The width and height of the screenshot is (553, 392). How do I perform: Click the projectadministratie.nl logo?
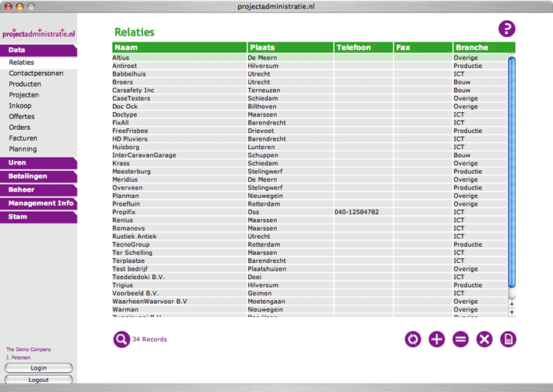[39, 33]
